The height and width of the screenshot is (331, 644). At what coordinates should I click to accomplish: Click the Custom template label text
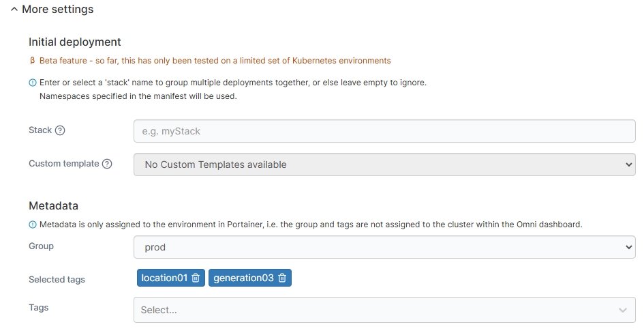coord(64,164)
